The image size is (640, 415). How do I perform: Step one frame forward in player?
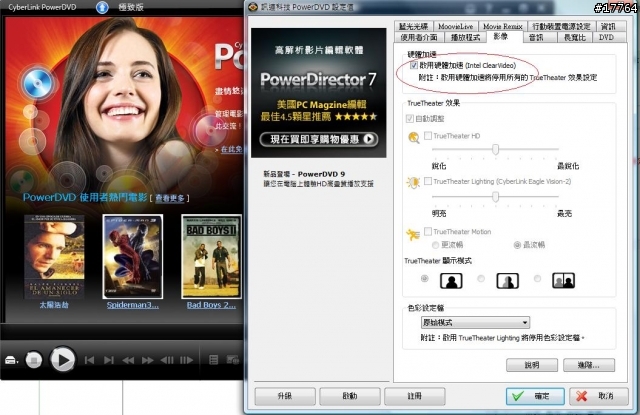click(x=187, y=360)
